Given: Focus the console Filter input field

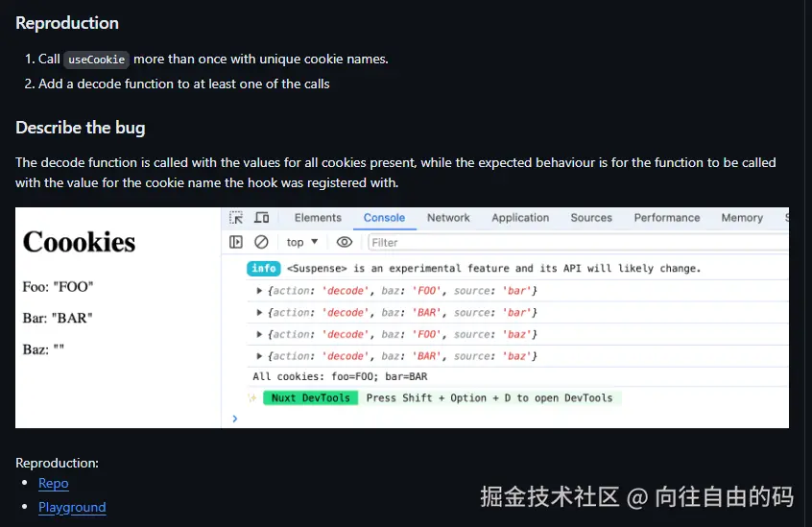Looking at the screenshot, I should (578, 242).
